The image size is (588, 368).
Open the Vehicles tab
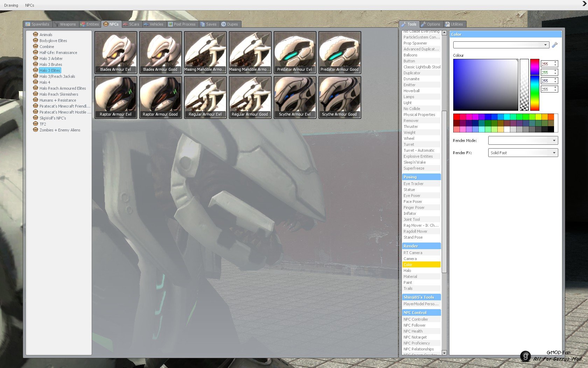tap(154, 24)
